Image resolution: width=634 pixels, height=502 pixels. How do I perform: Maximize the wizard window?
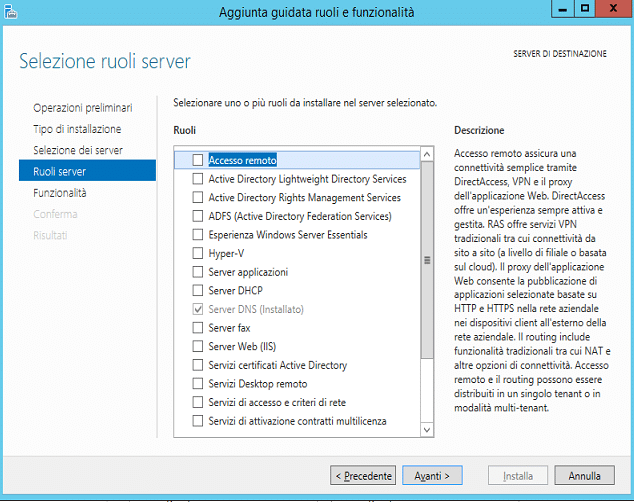[x=585, y=8]
